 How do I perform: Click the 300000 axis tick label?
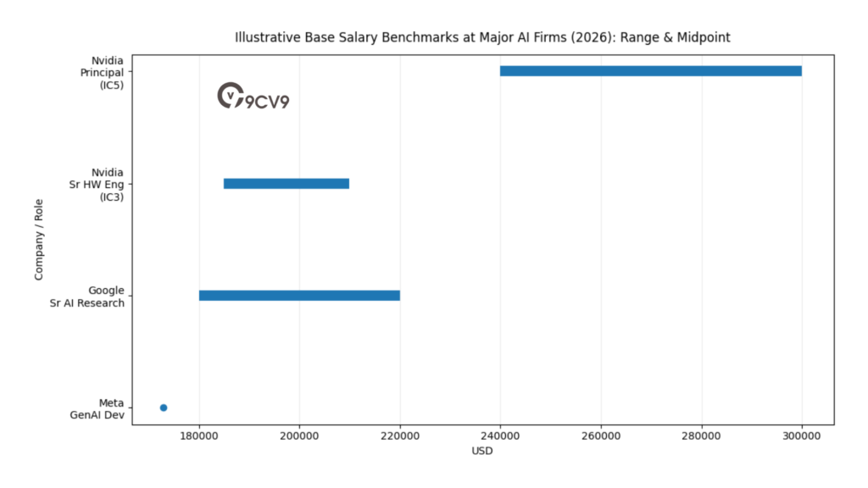point(801,435)
